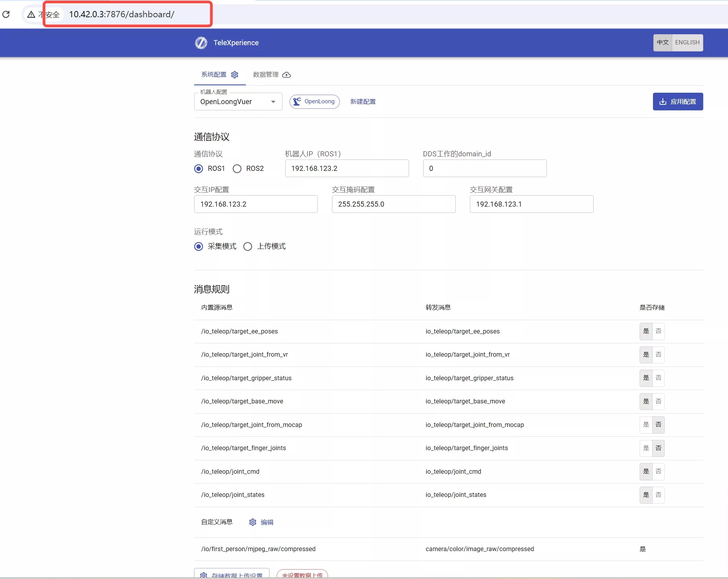Click io_teleop/joint_states forwarded message
The image size is (728, 579).
pyautogui.click(x=456, y=495)
